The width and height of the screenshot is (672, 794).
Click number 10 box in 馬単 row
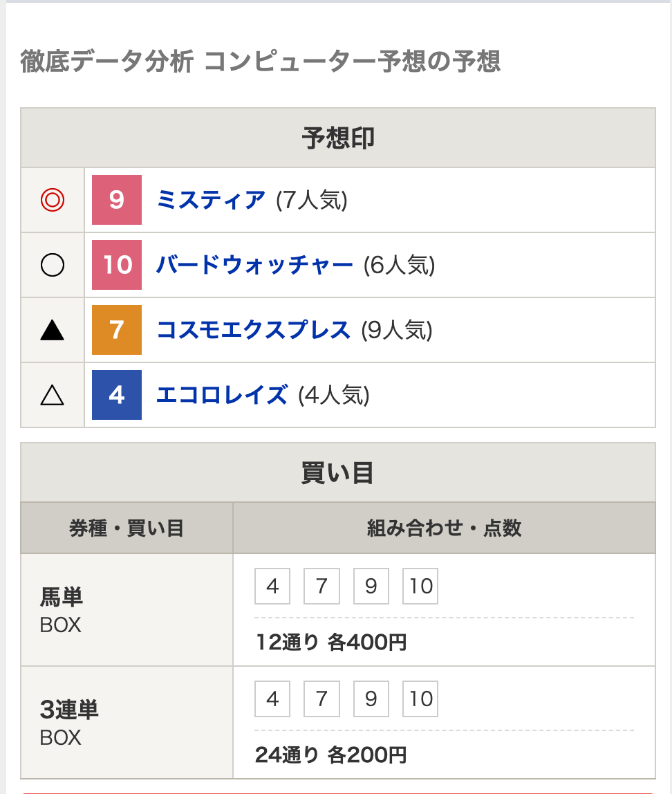420,586
